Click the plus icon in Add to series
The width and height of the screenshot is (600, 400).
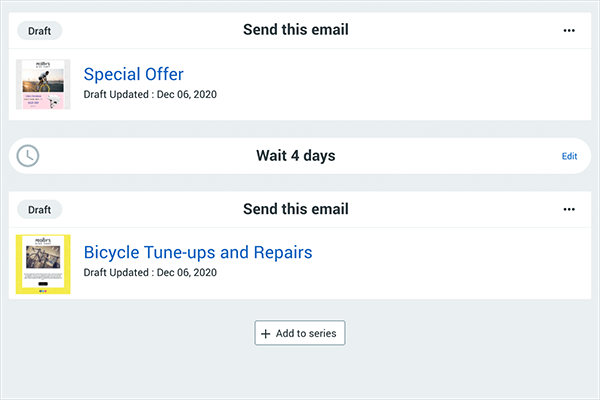pos(265,333)
